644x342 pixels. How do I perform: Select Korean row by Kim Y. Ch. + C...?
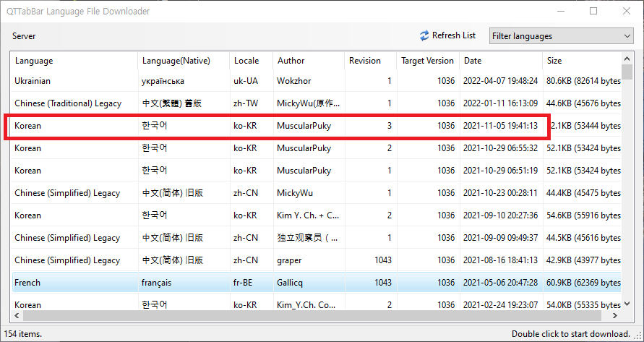(316, 215)
